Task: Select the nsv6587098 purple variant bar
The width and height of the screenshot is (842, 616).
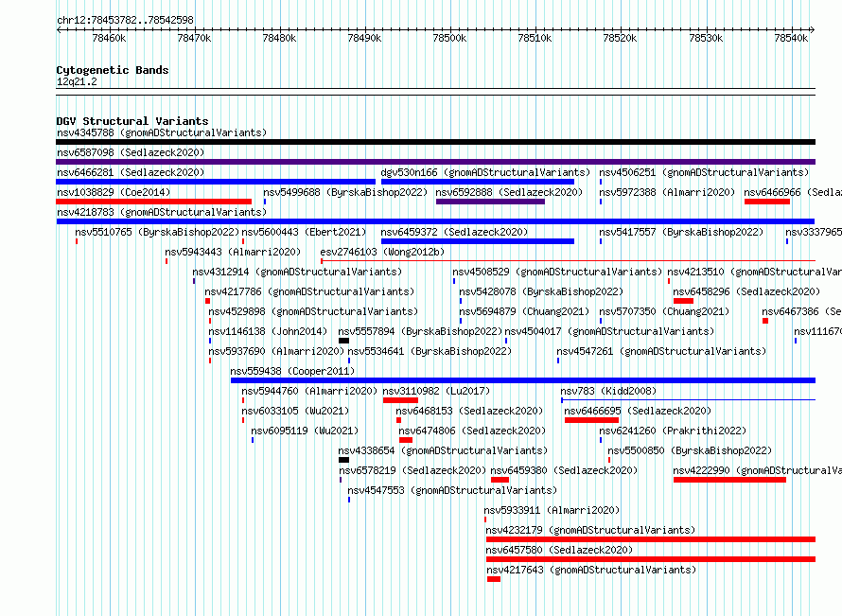Action: pos(435,162)
